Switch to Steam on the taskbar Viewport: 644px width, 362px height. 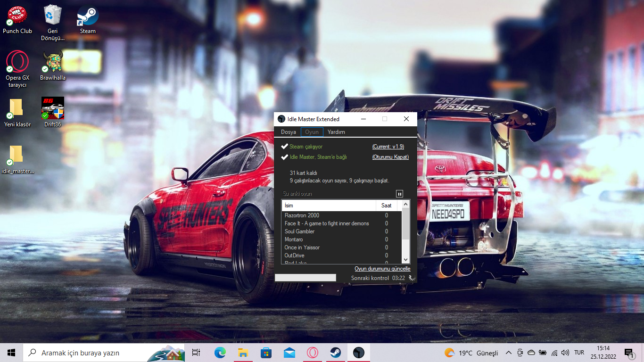pyautogui.click(x=336, y=353)
